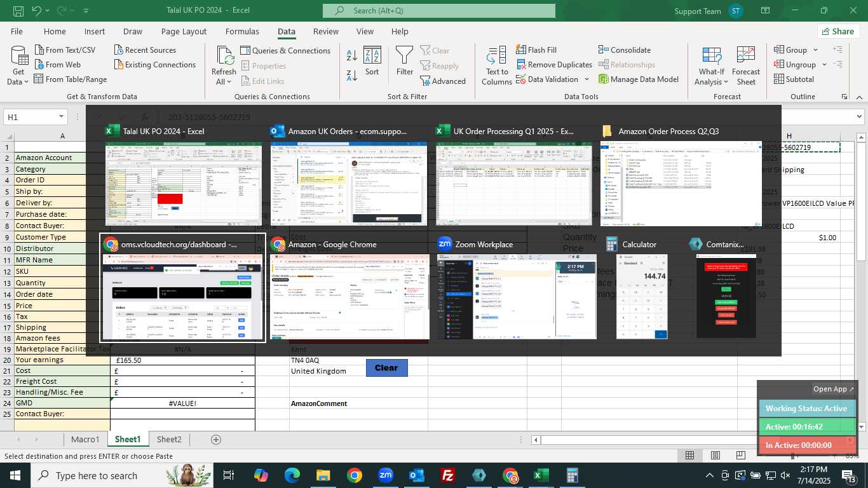This screenshot has width=868, height=488.
Task: Click the blue Clear button on sheet
Action: pyautogui.click(x=386, y=368)
